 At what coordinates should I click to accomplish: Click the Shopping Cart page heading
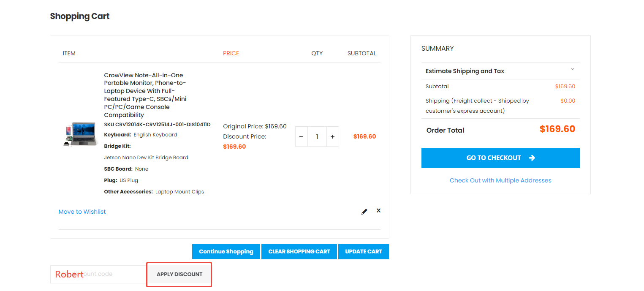[x=80, y=16]
